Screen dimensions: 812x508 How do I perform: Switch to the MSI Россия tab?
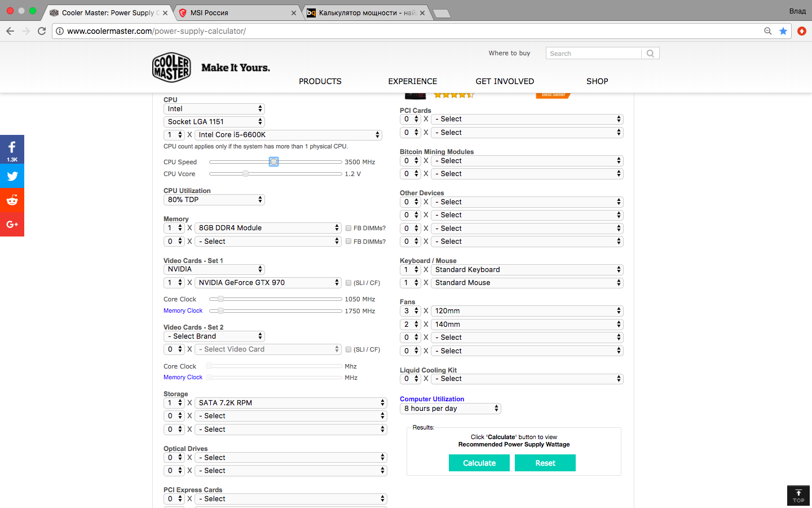pyautogui.click(x=237, y=12)
